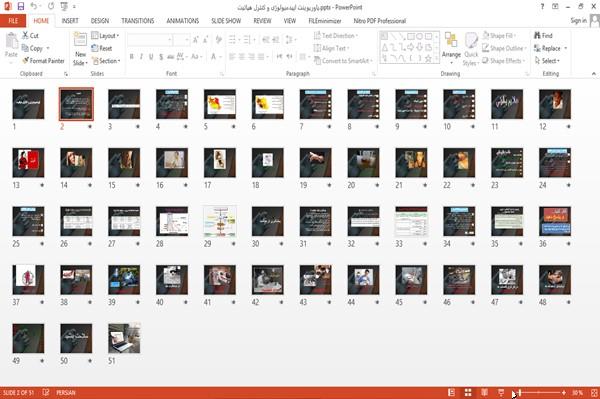600x399 pixels.
Task: Open the TRANSITIONS ribbon tab
Action: [138, 21]
